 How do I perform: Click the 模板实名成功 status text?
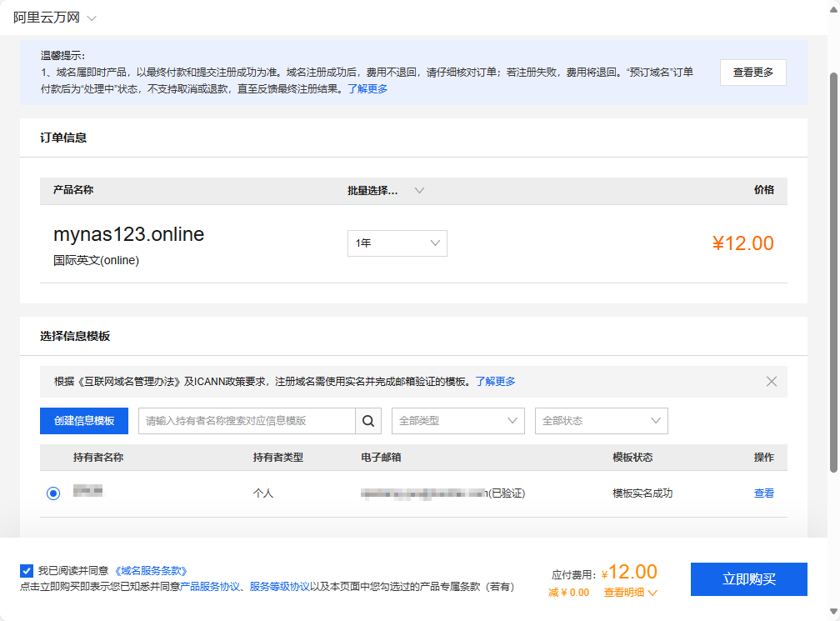pos(642,493)
